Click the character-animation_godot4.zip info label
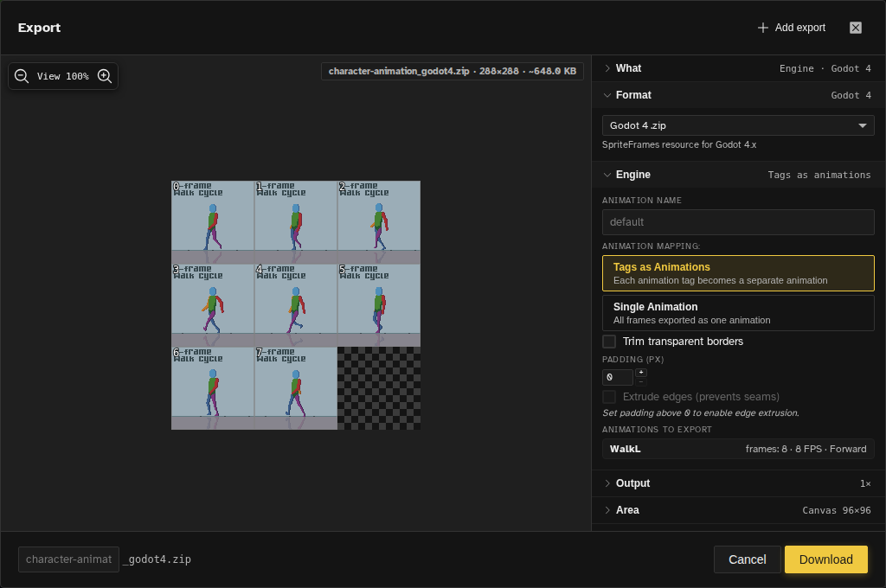This screenshot has height=588, width=886. tap(453, 71)
